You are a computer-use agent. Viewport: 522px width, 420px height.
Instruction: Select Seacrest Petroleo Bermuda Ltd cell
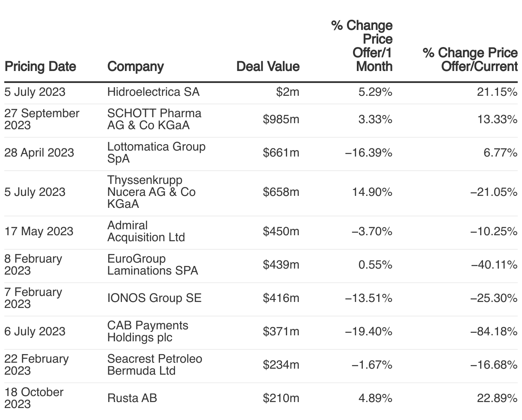tap(154, 365)
